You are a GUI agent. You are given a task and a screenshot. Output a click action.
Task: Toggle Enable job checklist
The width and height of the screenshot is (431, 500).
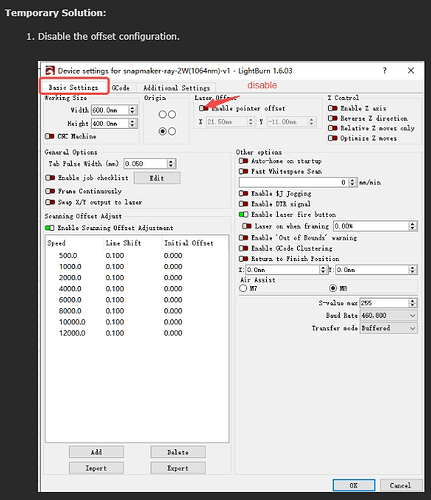pos(50,178)
